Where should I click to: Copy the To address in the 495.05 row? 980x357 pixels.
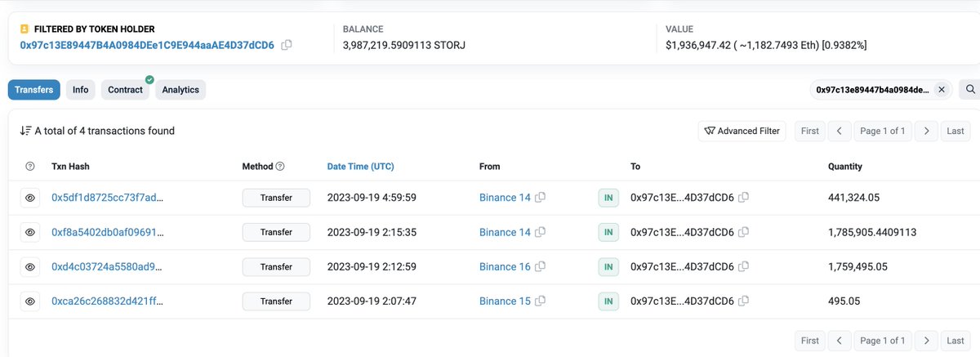[x=743, y=301]
